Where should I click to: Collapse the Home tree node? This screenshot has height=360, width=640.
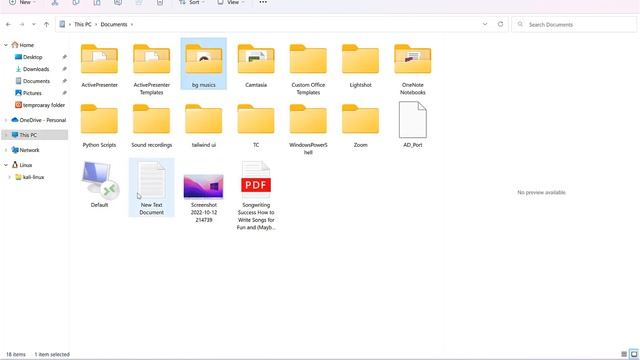[6, 45]
